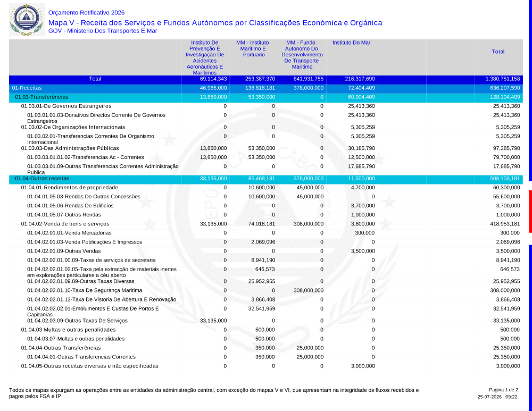Click the 'Total' column header on right

[x=498, y=52]
